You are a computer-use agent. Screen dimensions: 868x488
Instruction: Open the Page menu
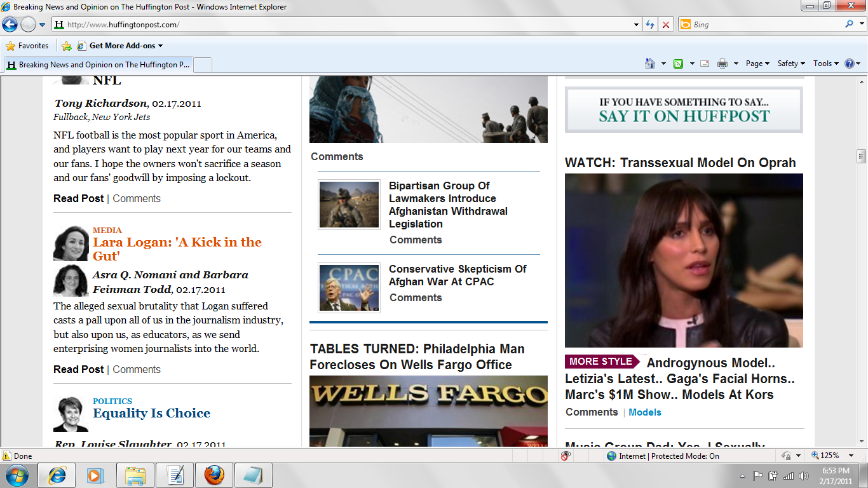[x=757, y=64]
